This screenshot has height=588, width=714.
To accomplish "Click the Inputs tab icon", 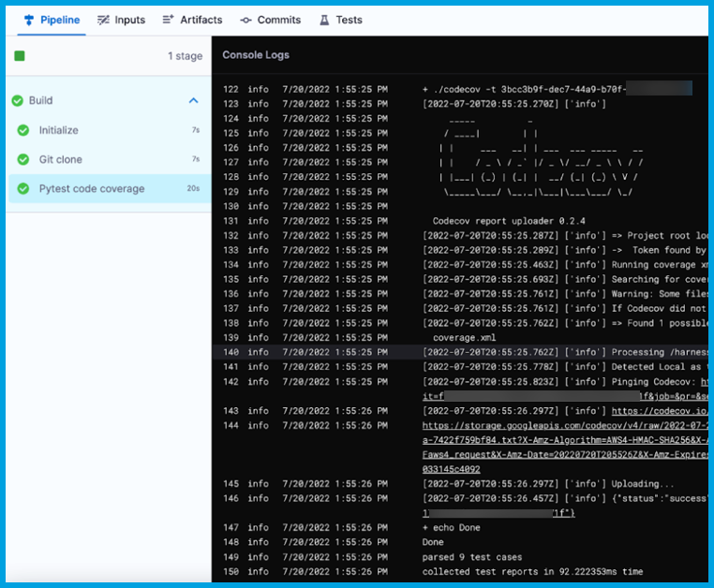I will pyautogui.click(x=104, y=20).
